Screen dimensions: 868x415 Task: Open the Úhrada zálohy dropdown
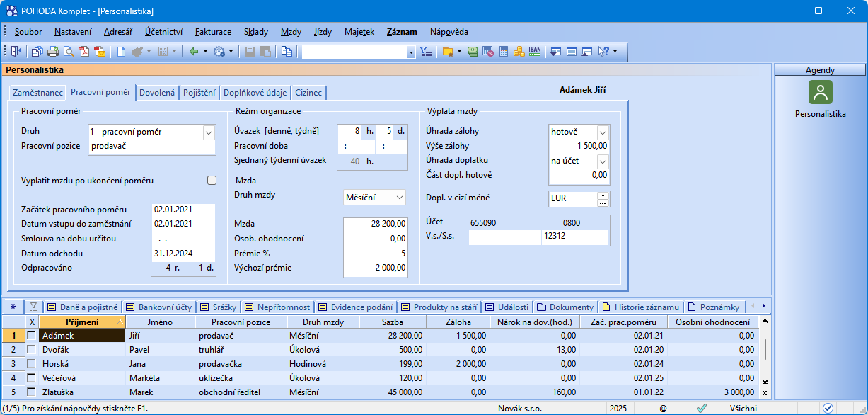pos(602,132)
